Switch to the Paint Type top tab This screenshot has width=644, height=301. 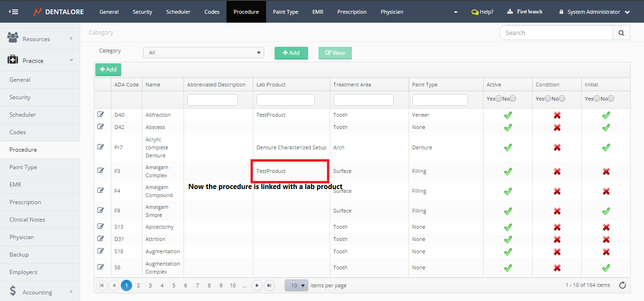tap(285, 12)
